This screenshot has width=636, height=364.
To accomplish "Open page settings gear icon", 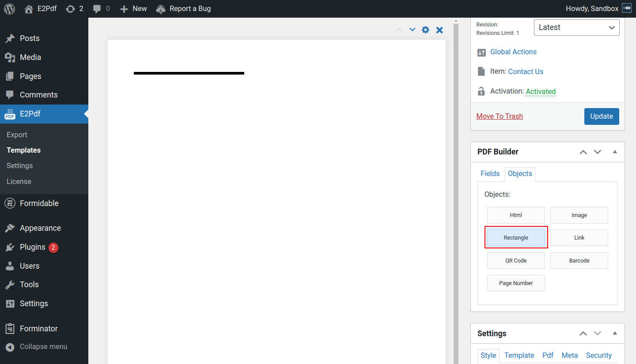I will point(425,30).
